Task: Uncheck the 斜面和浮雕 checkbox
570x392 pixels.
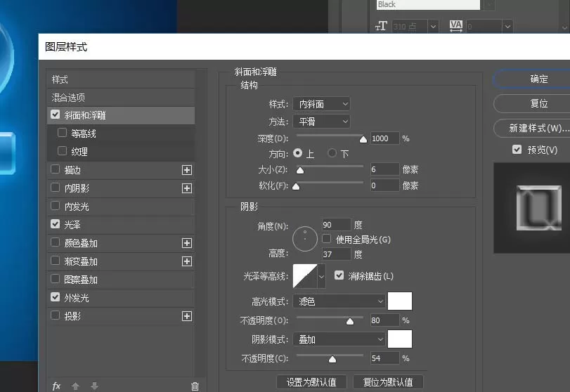Action: tap(56, 115)
